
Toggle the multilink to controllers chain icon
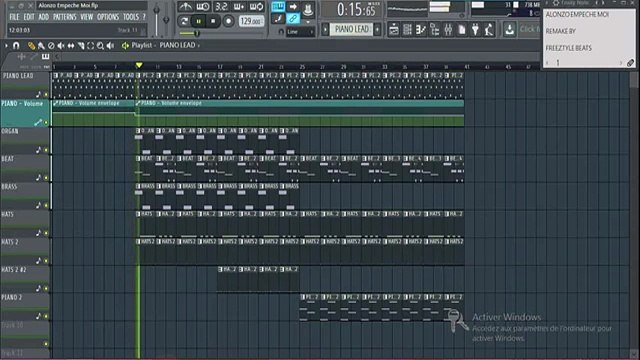(293, 18)
